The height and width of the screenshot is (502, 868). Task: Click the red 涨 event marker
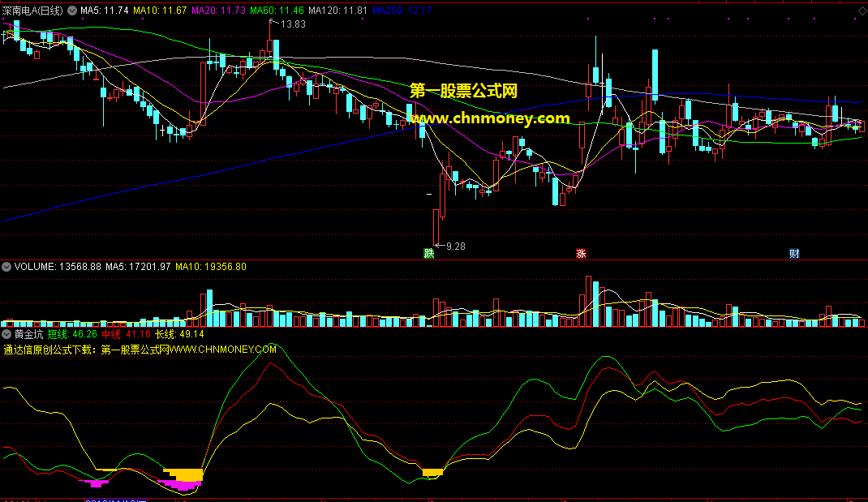click(x=581, y=254)
